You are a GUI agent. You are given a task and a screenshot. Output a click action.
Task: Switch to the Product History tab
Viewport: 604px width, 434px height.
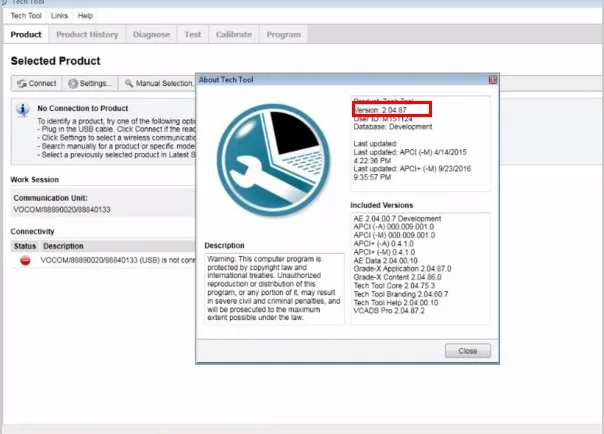87,35
